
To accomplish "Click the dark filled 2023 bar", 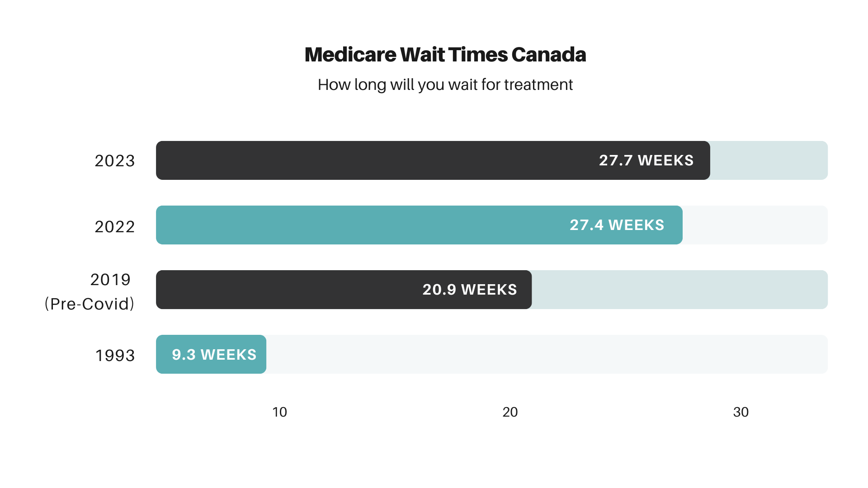I will (x=362, y=160).
